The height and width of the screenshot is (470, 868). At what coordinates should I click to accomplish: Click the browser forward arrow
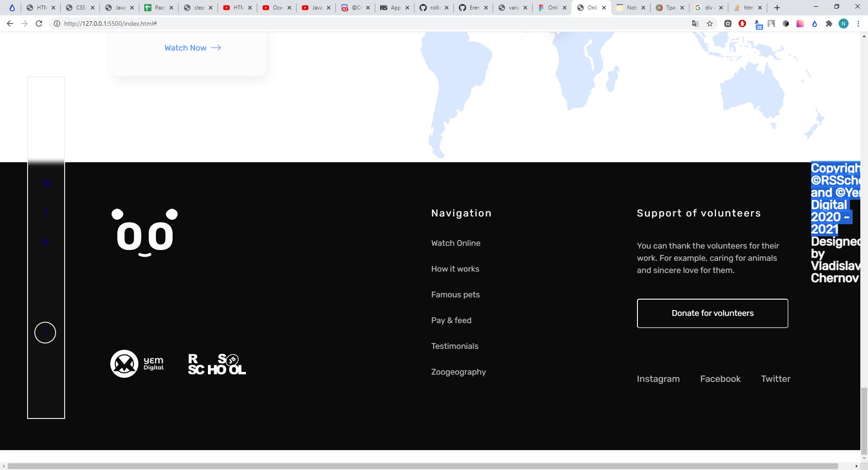(x=24, y=23)
